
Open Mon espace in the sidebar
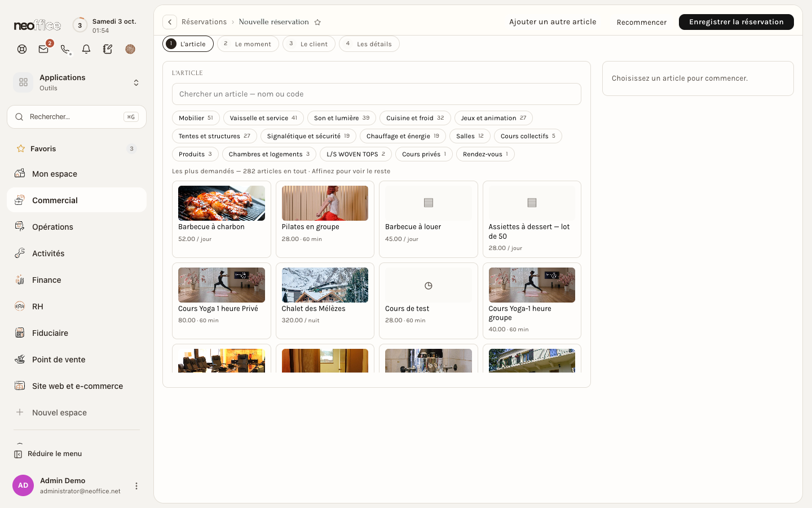77,174
